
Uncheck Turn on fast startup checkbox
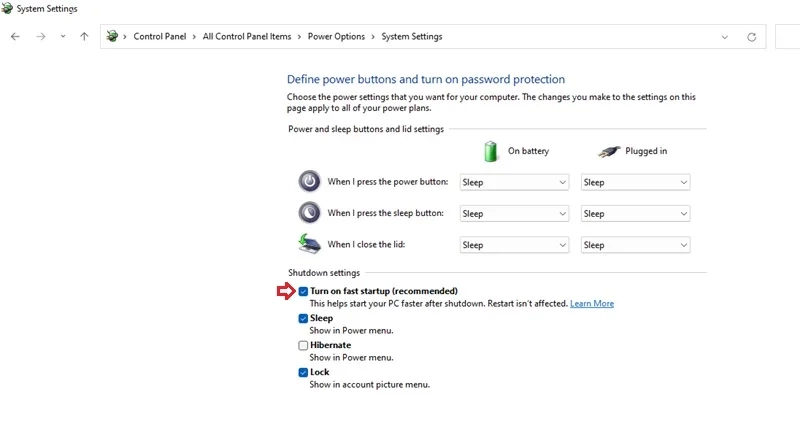click(x=303, y=291)
